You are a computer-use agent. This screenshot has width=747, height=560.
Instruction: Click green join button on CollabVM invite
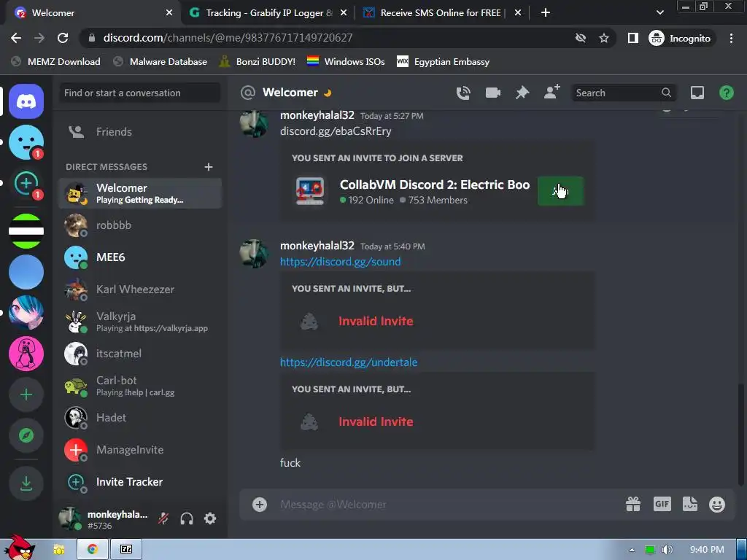click(x=560, y=191)
